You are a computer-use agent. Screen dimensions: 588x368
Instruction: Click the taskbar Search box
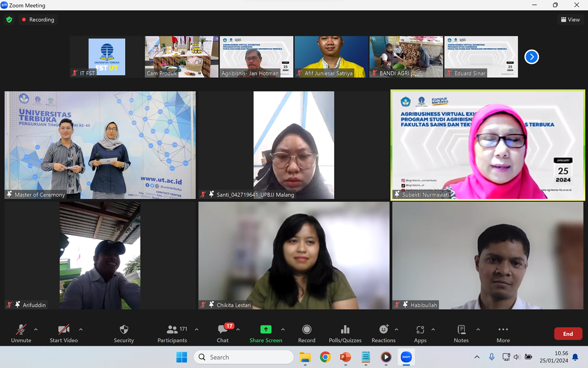pos(243,357)
